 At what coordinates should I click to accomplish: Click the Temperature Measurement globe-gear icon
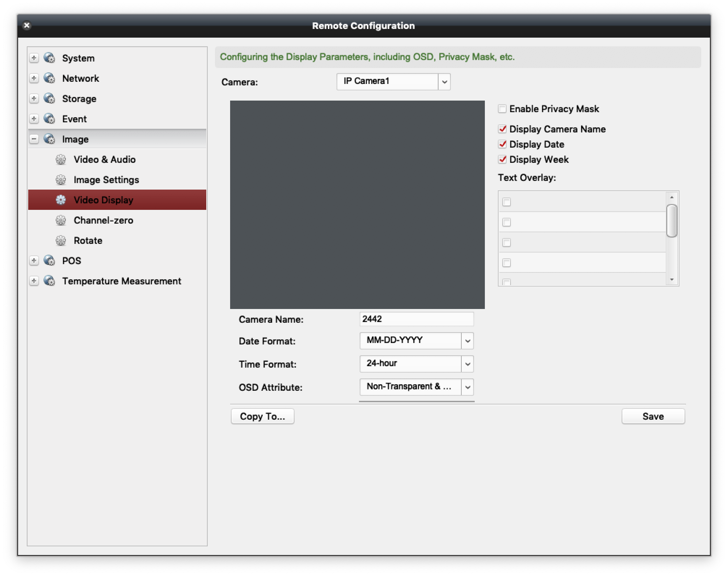click(x=49, y=281)
